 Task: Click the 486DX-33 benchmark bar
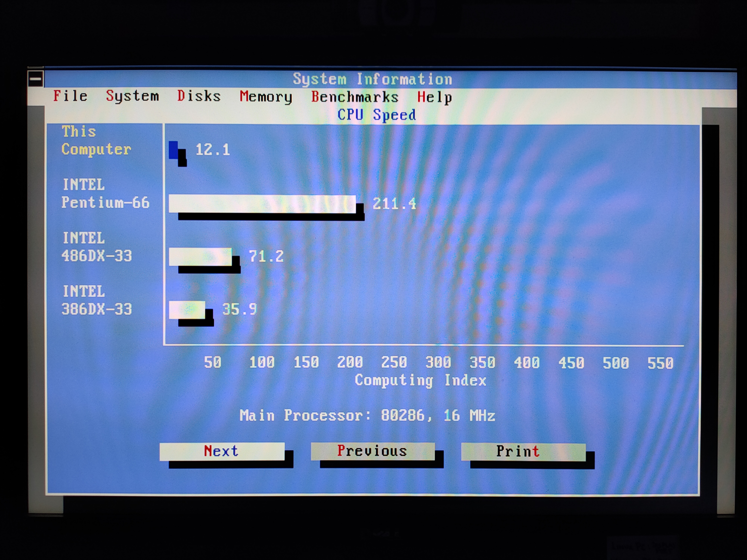click(x=200, y=256)
